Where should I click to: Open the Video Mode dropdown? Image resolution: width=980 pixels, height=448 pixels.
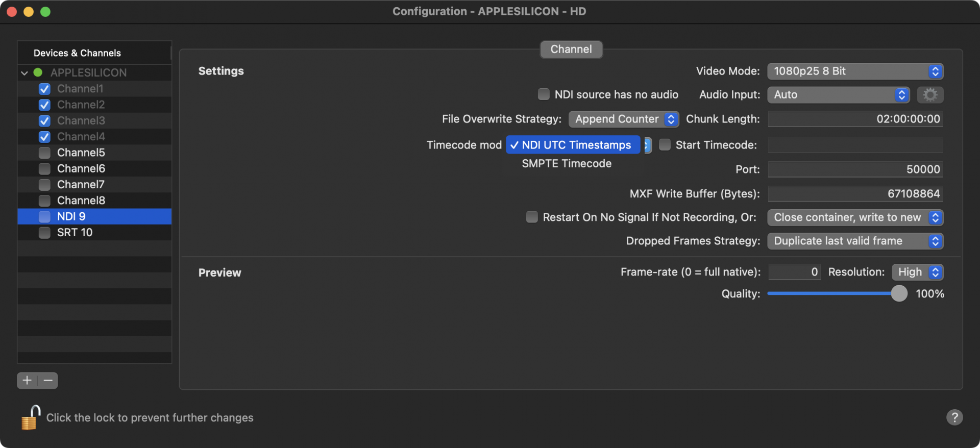[854, 71]
